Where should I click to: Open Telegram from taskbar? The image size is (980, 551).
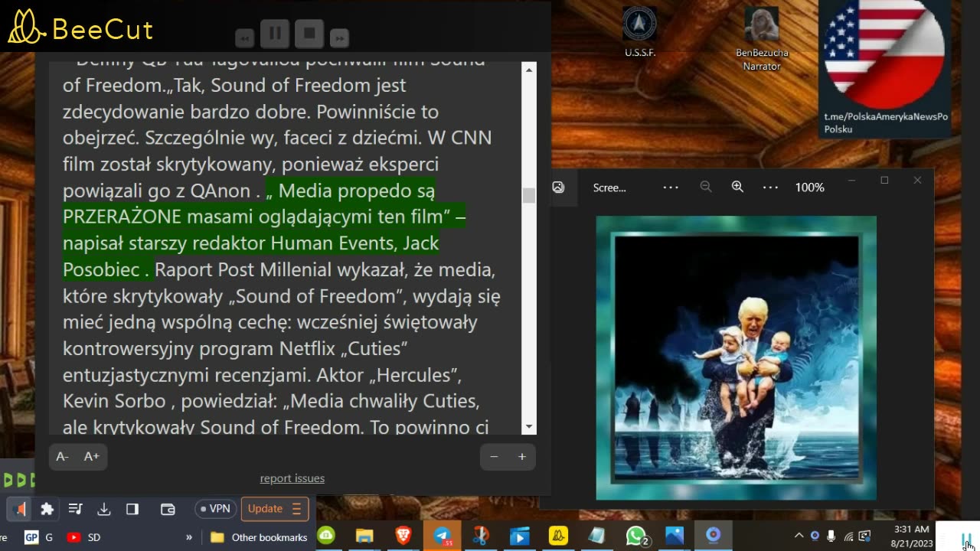443,536
